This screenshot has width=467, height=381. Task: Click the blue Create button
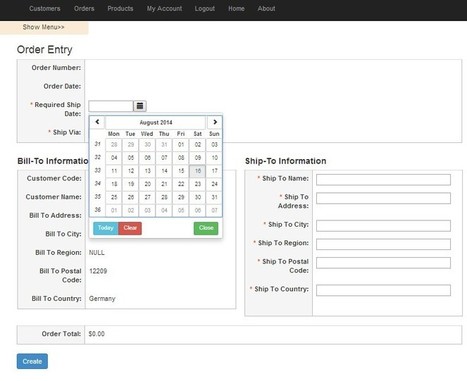pyautogui.click(x=32, y=361)
